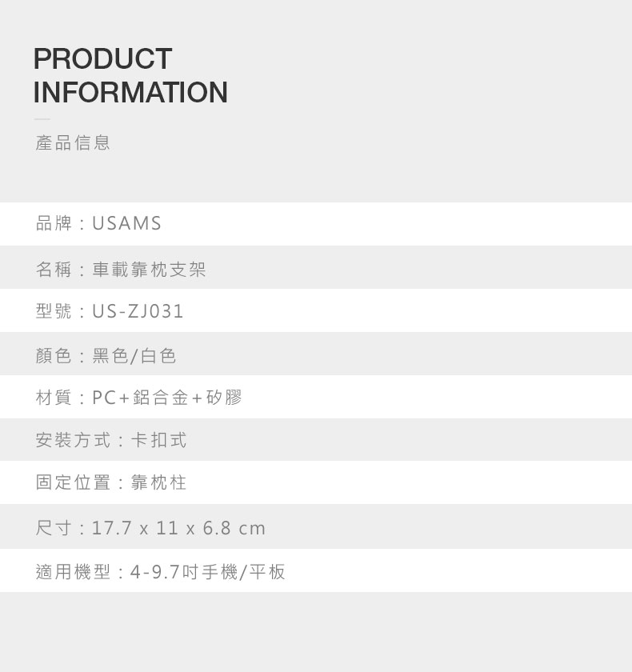The width and height of the screenshot is (632, 672).
Task: Click the 適用機型 label
Action: click(73, 572)
